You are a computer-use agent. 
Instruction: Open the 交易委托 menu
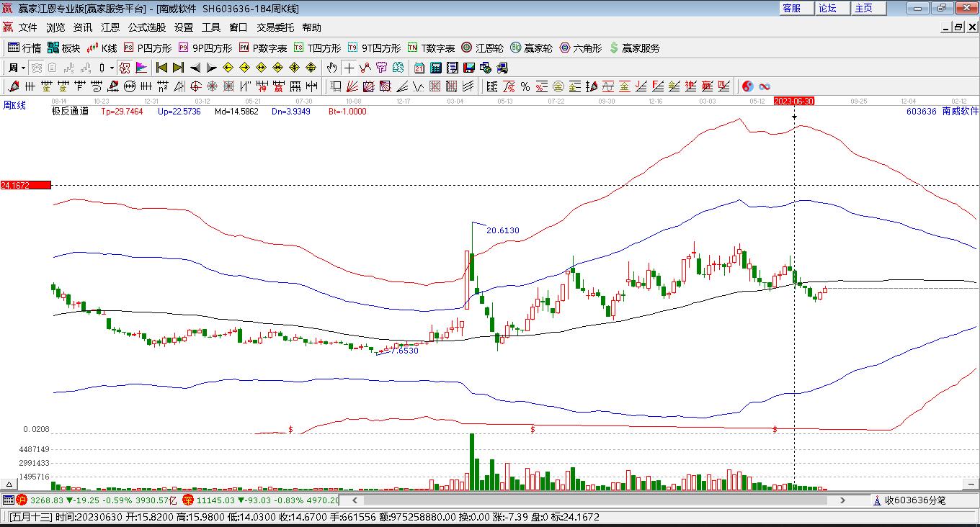coord(275,27)
